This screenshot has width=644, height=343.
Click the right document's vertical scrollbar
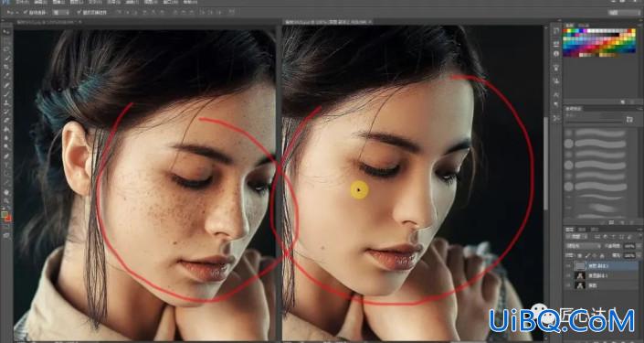click(x=546, y=164)
